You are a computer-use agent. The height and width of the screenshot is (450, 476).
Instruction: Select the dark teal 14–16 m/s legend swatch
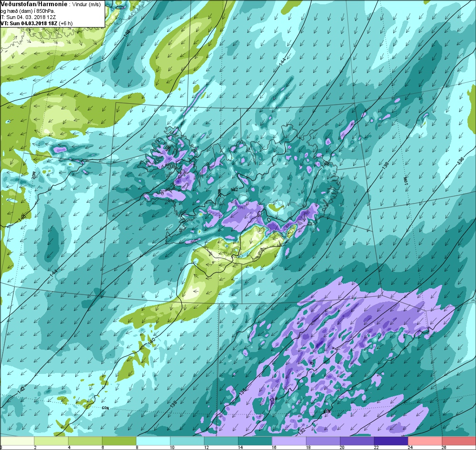[x=255, y=440]
